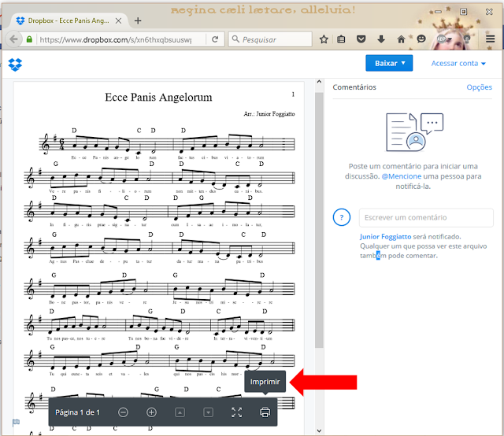Image resolution: width=504 pixels, height=436 pixels.
Task: Click the green padlock security icon
Action: pyautogui.click(x=29, y=39)
